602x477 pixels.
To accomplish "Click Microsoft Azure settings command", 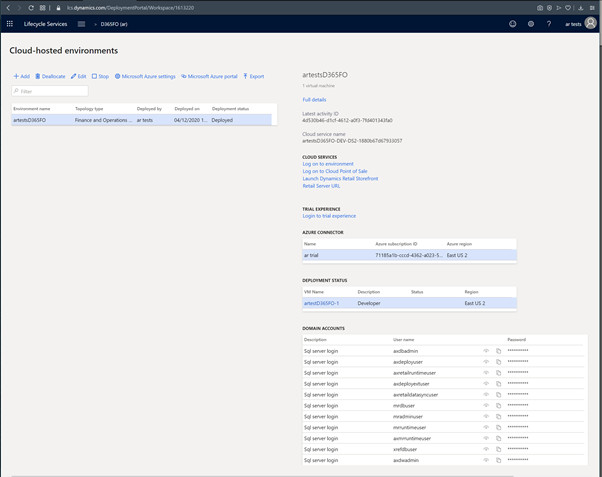I will click(x=146, y=76).
